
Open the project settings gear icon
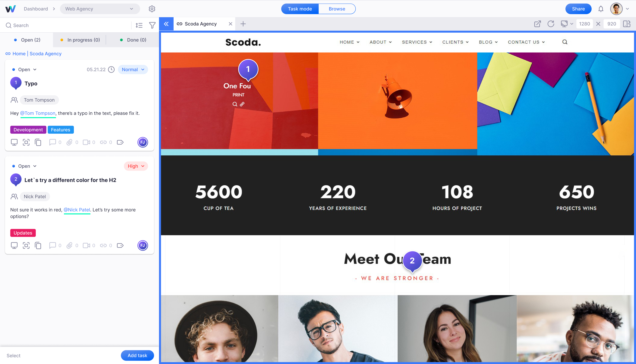(152, 9)
